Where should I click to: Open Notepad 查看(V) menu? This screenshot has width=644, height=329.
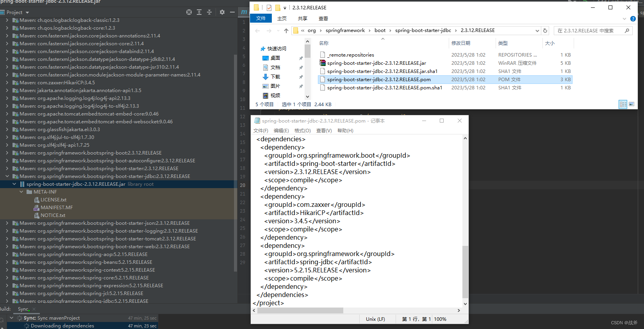coord(324,131)
